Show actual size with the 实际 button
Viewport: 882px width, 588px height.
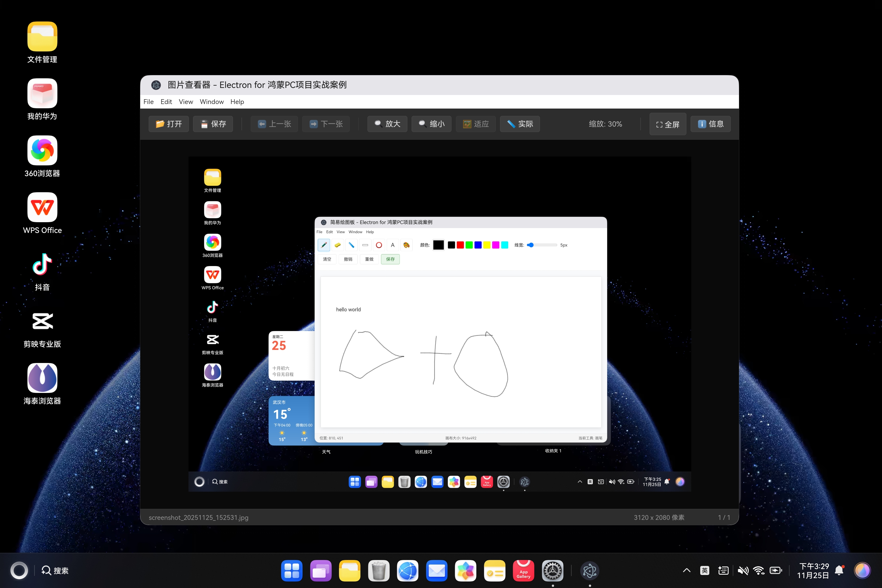tap(520, 124)
